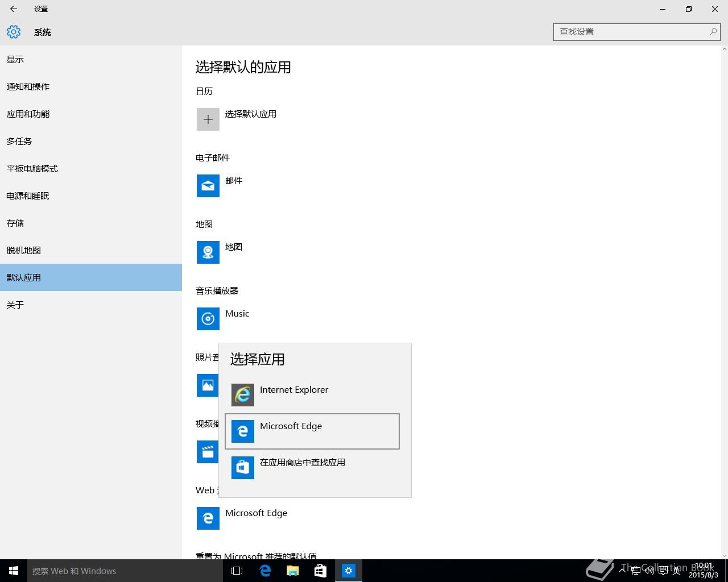Click the 地图 maps app icon

point(208,252)
